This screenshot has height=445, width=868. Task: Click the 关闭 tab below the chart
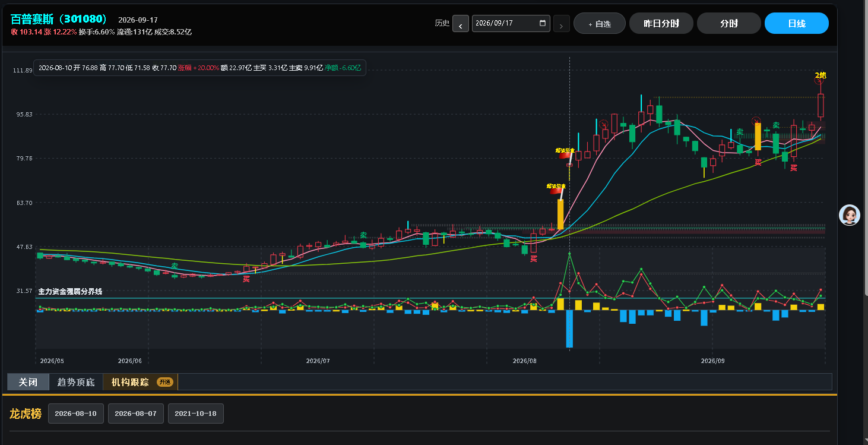(x=28, y=382)
